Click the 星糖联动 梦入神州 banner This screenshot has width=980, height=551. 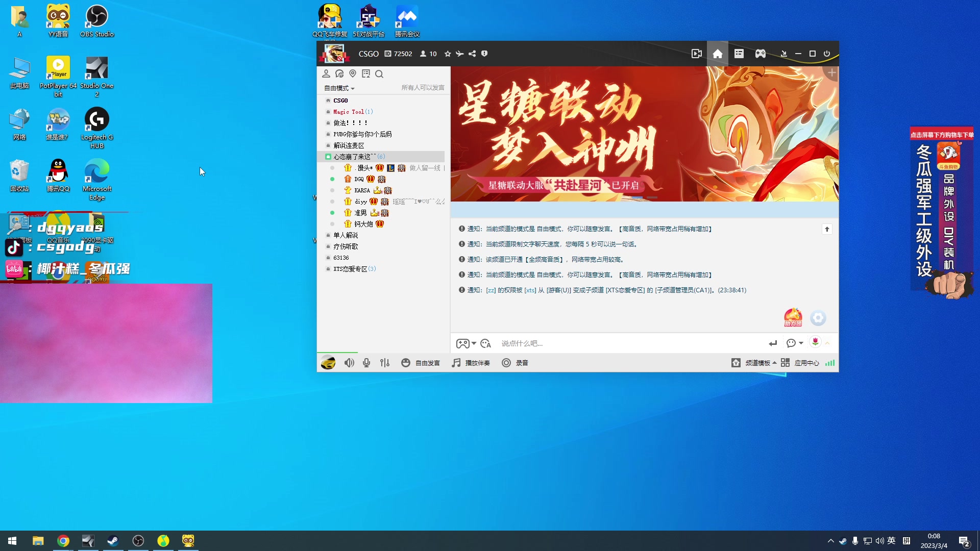645,134
